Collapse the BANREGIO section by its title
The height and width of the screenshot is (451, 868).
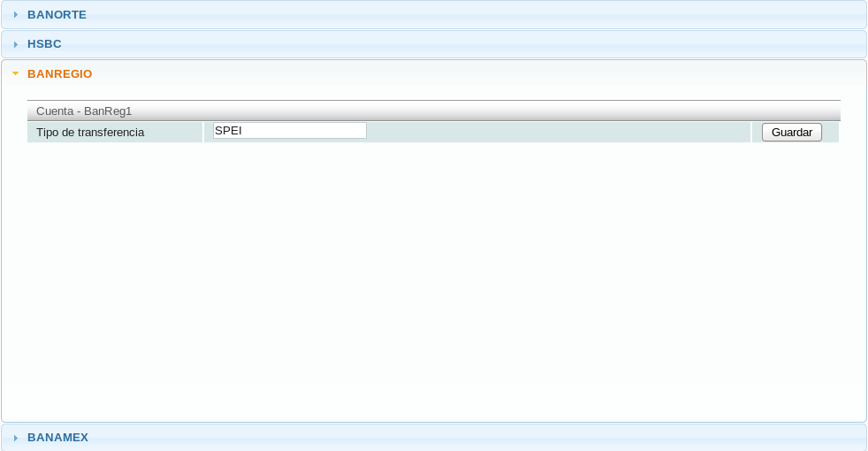(x=59, y=74)
